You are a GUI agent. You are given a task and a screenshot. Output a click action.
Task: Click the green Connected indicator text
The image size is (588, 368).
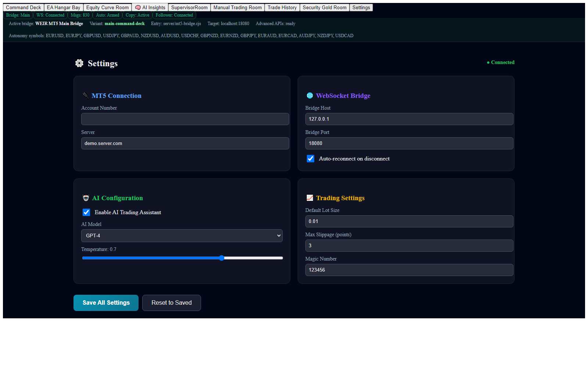501,63
